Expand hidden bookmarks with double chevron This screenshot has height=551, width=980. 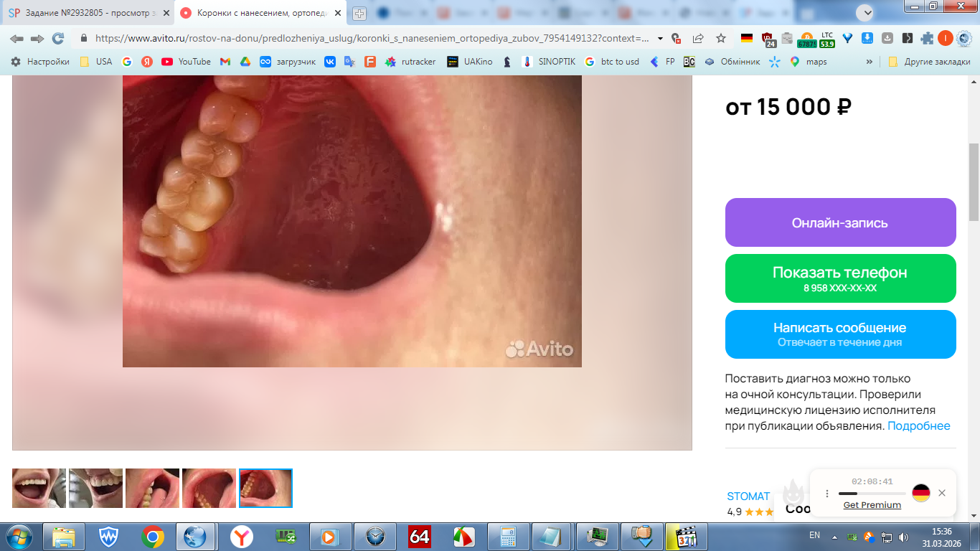pos(870,62)
